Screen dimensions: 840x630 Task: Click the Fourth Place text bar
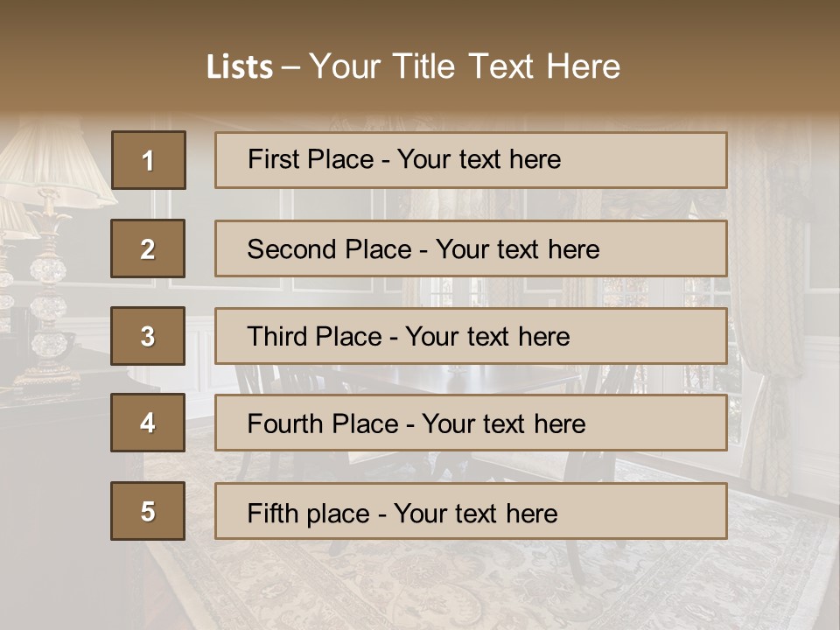[x=471, y=423]
